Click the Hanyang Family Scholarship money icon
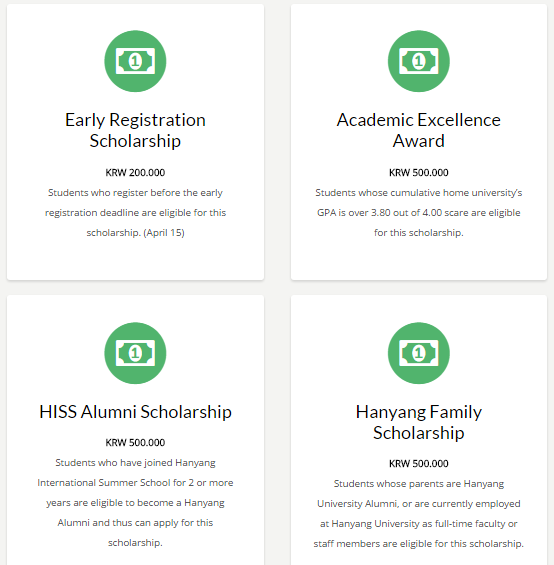Screen dimensions: 554x565 pos(418,353)
